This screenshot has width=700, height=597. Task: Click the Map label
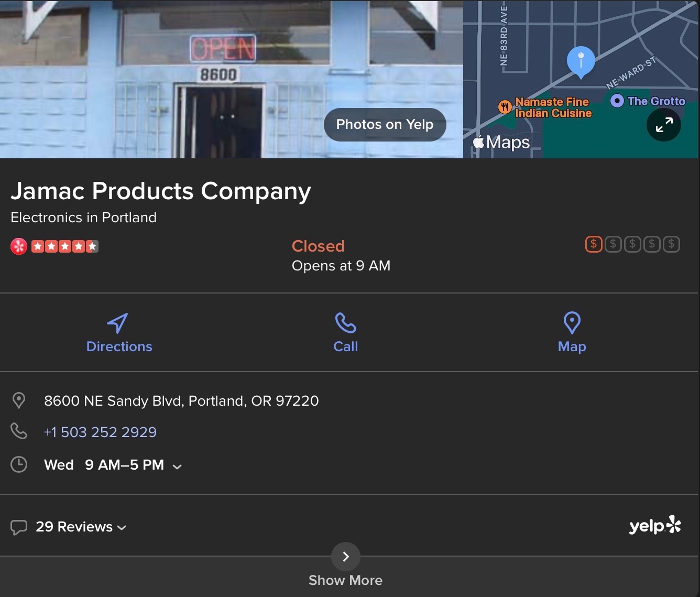pos(572,346)
